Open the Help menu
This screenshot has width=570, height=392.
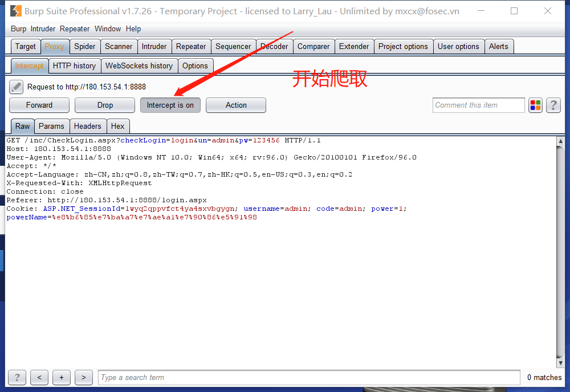(133, 28)
